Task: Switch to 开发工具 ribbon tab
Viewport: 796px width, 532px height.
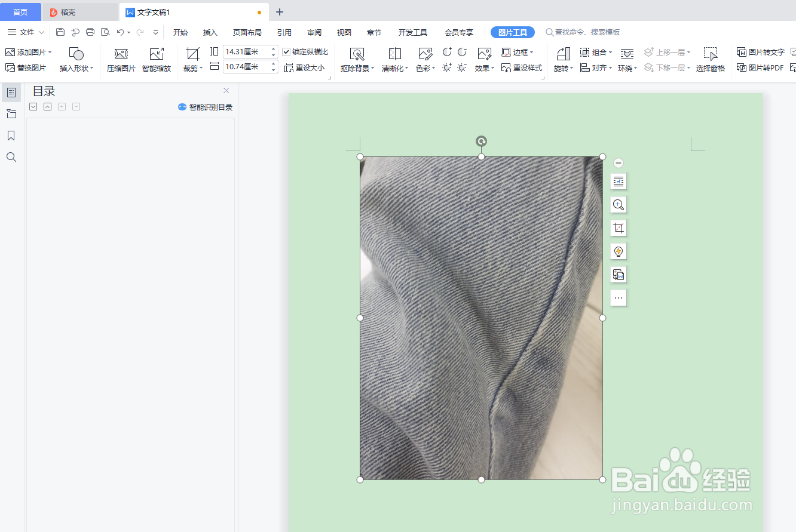Action: pyautogui.click(x=413, y=32)
